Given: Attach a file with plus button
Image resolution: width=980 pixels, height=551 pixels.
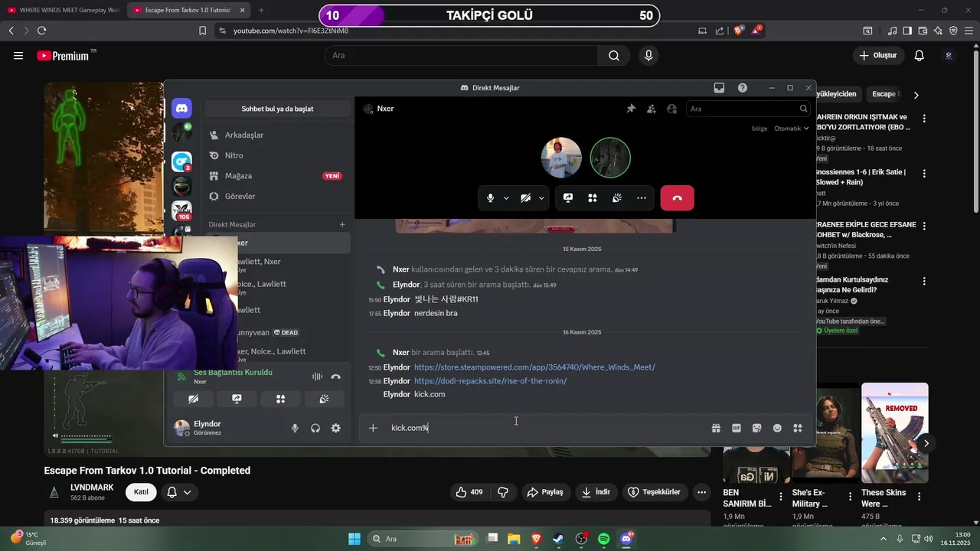Looking at the screenshot, I should tap(373, 429).
